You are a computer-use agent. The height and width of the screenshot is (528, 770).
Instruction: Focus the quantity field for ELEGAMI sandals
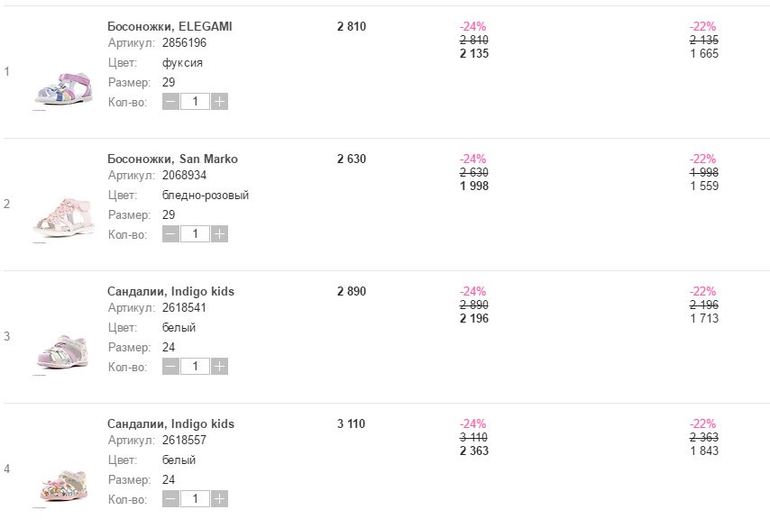[195, 101]
